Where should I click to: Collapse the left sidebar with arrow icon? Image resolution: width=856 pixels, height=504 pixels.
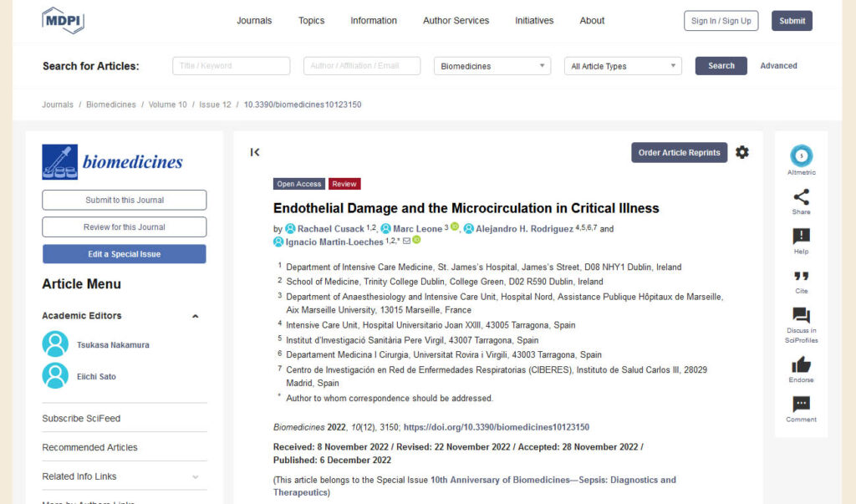tap(255, 152)
